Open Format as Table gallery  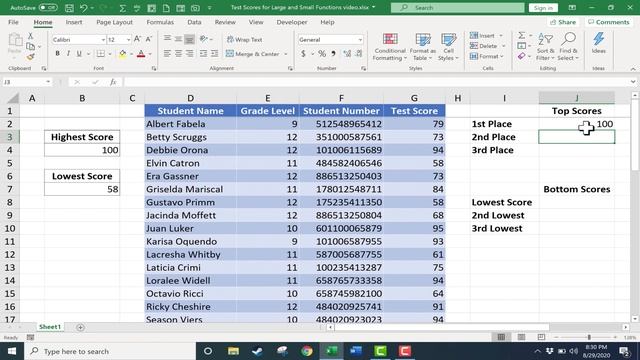coord(422,47)
